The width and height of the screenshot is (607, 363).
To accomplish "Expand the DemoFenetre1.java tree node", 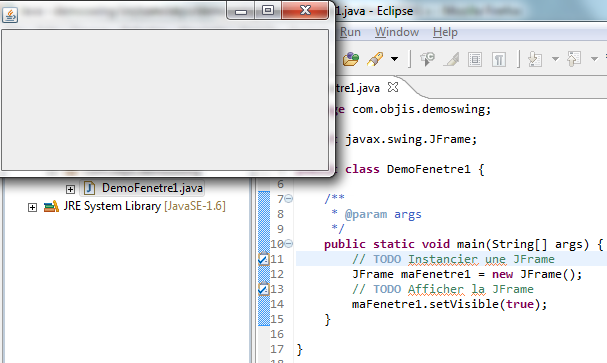I will point(70,189).
